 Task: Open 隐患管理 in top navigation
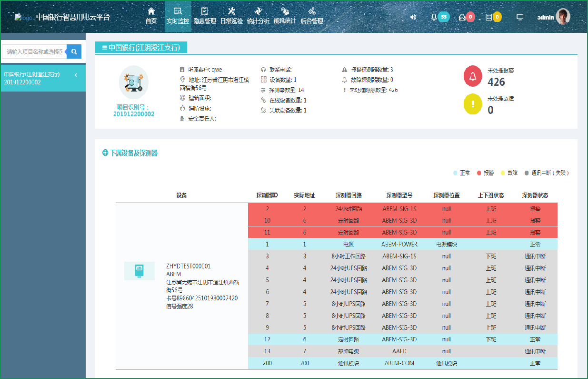coord(204,16)
